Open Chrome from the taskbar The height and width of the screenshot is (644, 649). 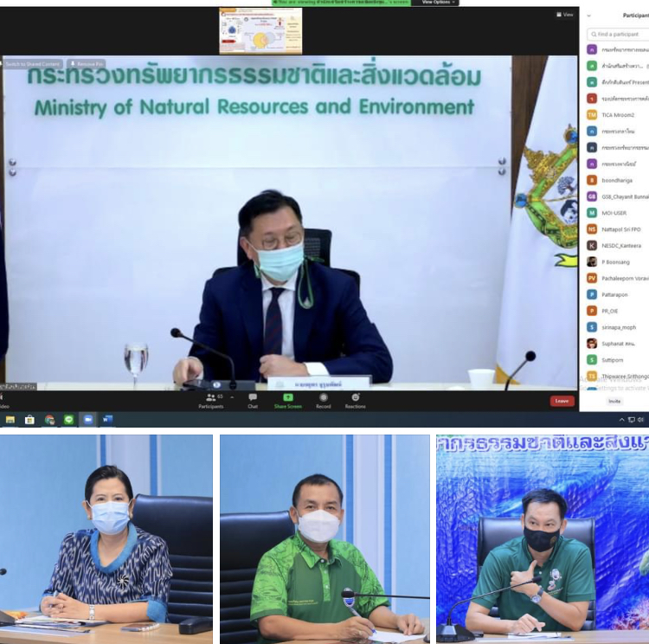[x=49, y=420]
